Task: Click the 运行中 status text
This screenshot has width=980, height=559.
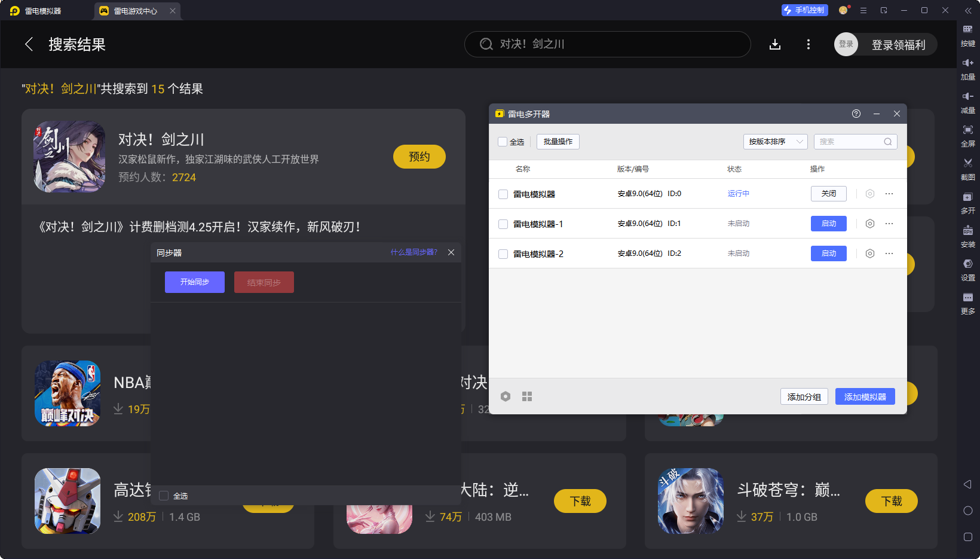Action: [739, 194]
